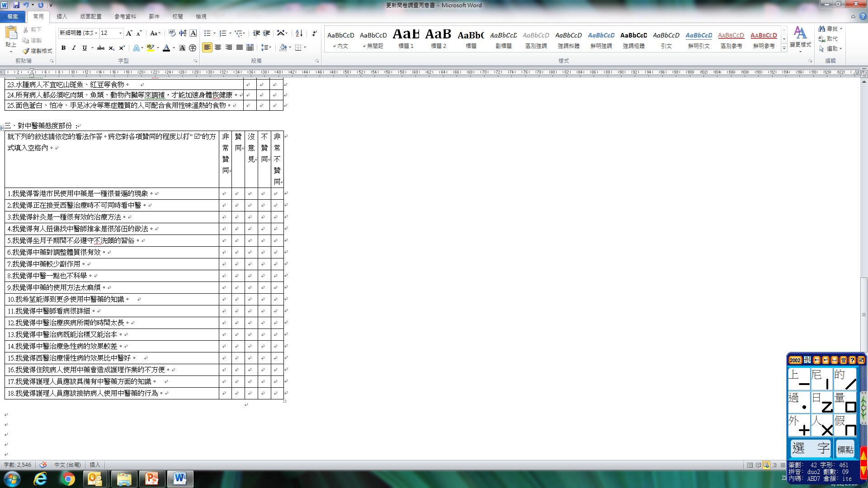The height and width of the screenshot is (488, 868).
Task: Expand the bullet list dropdown arrow
Action: click(214, 33)
